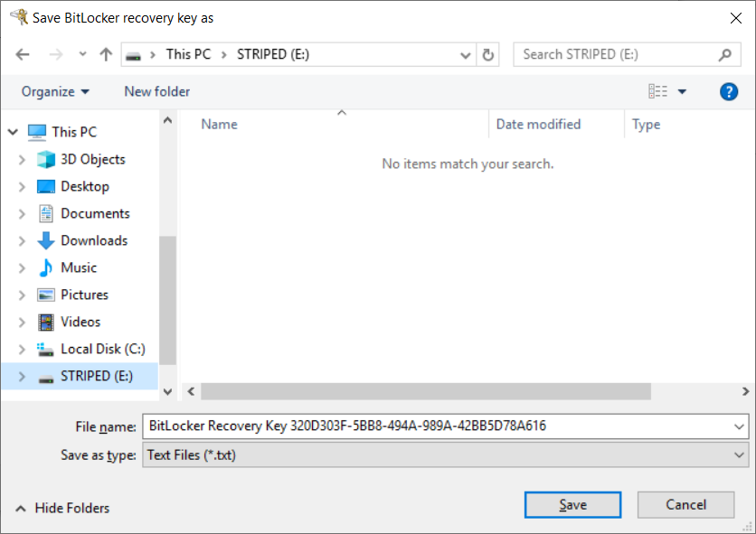Expand the Pictures tree node
The width and height of the screenshot is (756, 534).
click(x=22, y=295)
